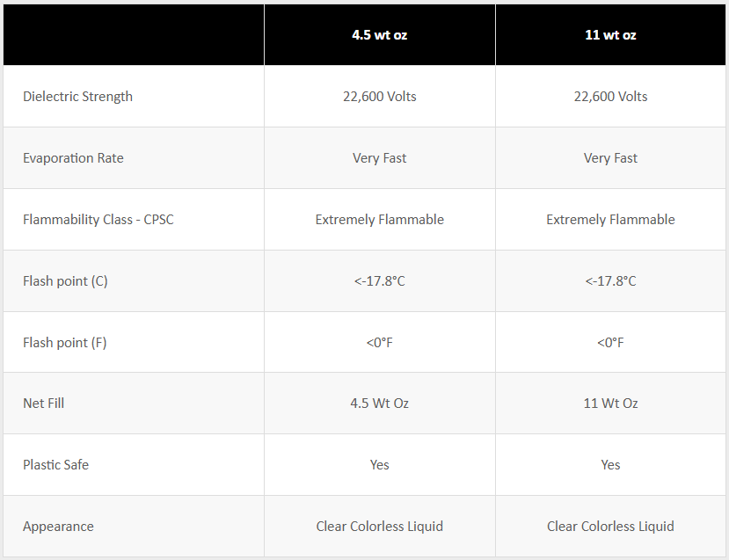Select the Dielectric Strength row label
This screenshot has width=729, height=560.
pos(77,97)
